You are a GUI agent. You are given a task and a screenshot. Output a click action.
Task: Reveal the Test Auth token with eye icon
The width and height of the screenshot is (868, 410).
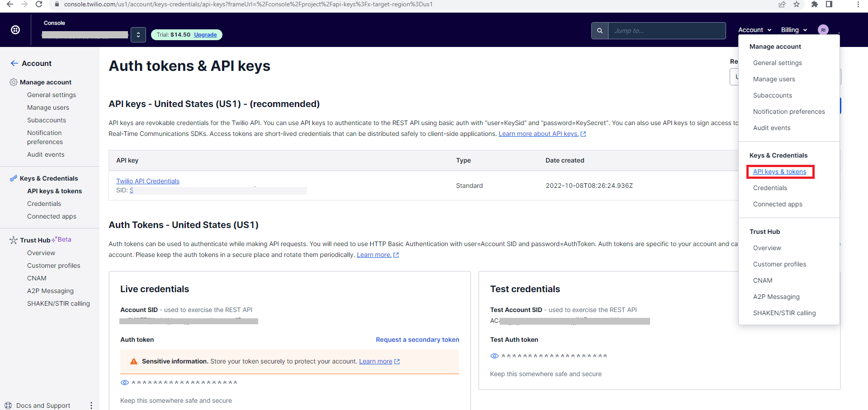pyautogui.click(x=495, y=356)
